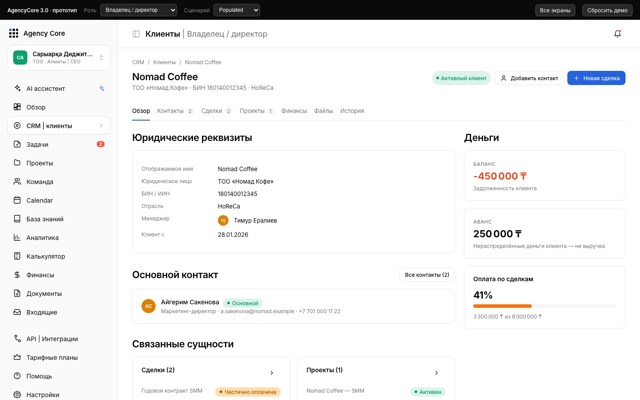
Task: Click the Все контакты (2) button
Action: tap(427, 275)
